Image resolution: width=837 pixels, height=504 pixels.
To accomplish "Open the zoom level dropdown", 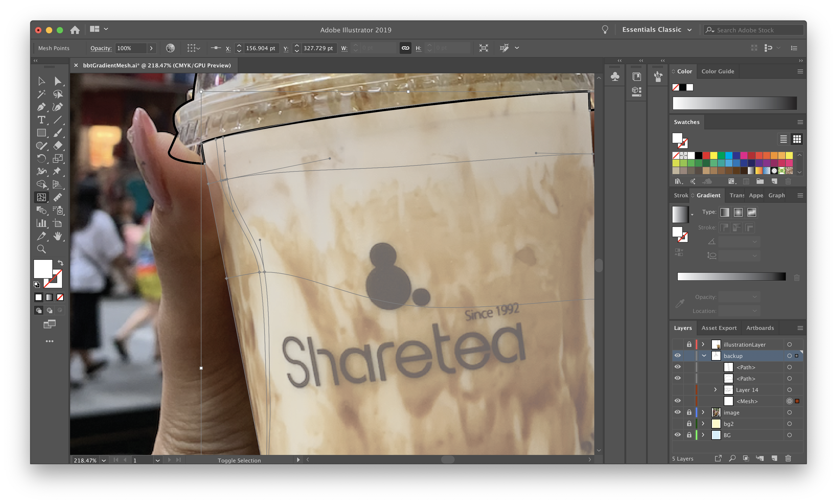I will pyautogui.click(x=104, y=460).
